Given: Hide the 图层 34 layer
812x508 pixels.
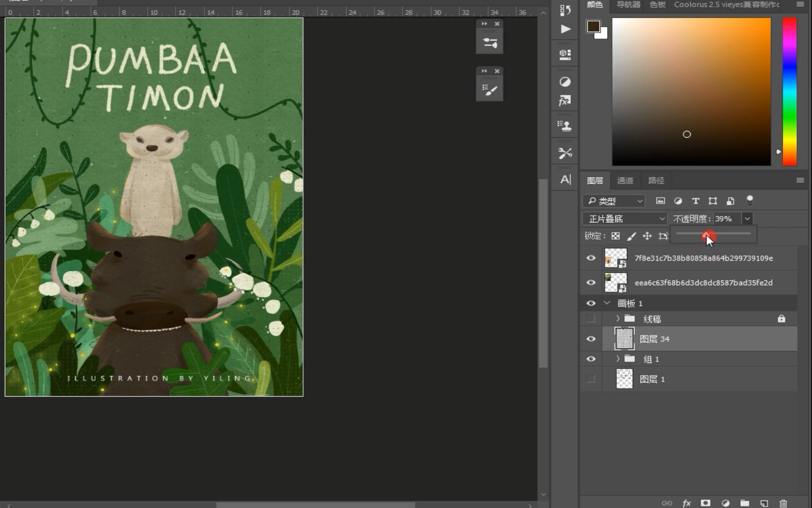Looking at the screenshot, I should tap(591, 339).
